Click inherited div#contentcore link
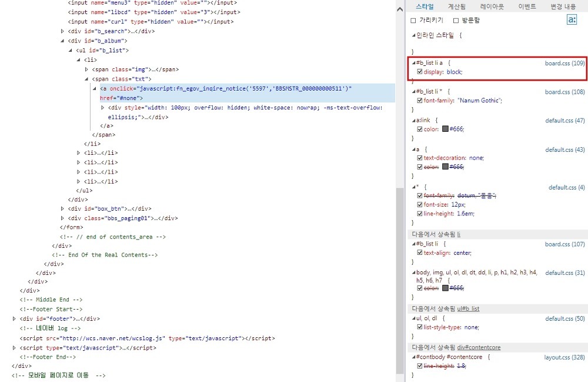588x382 pixels. [x=479, y=347]
